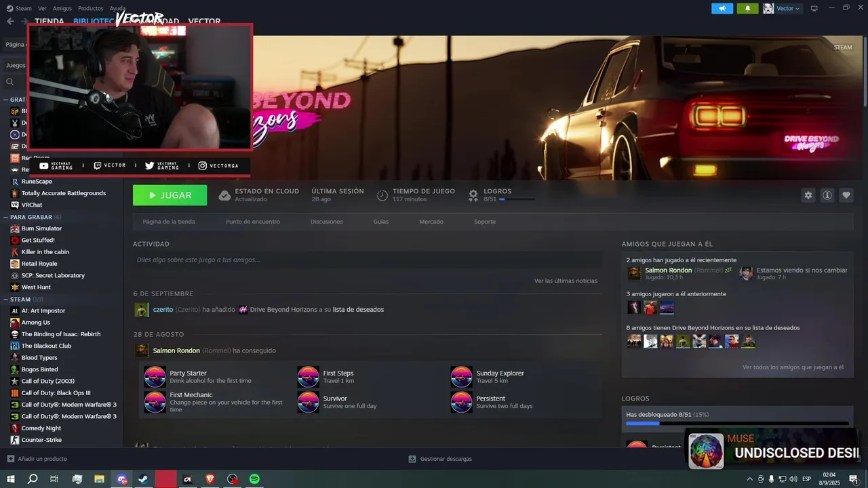The width and height of the screenshot is (868, 488).
Task: Open Steam from the Windows taskbar
Action: pyautogui.click(x=144, y=479)
